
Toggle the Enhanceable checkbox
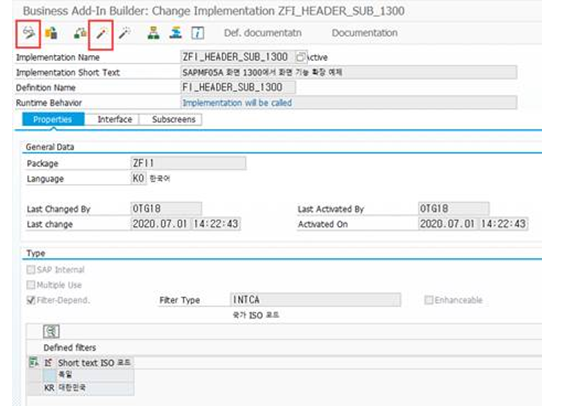point(429,300)
